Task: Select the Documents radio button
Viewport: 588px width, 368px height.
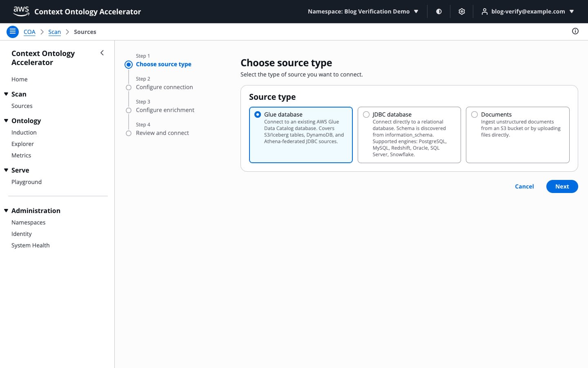Action: point(474,114)
